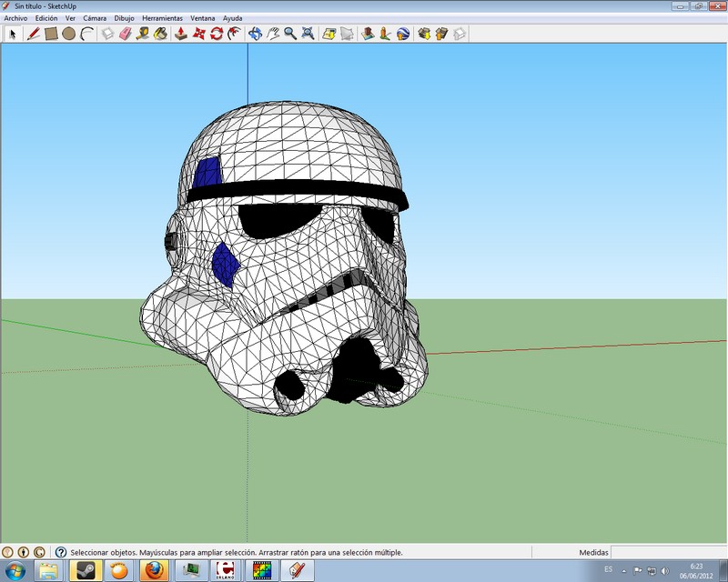Click inside the Medidas measurements box
728x582 pixels.
click(x=669, y=552)
